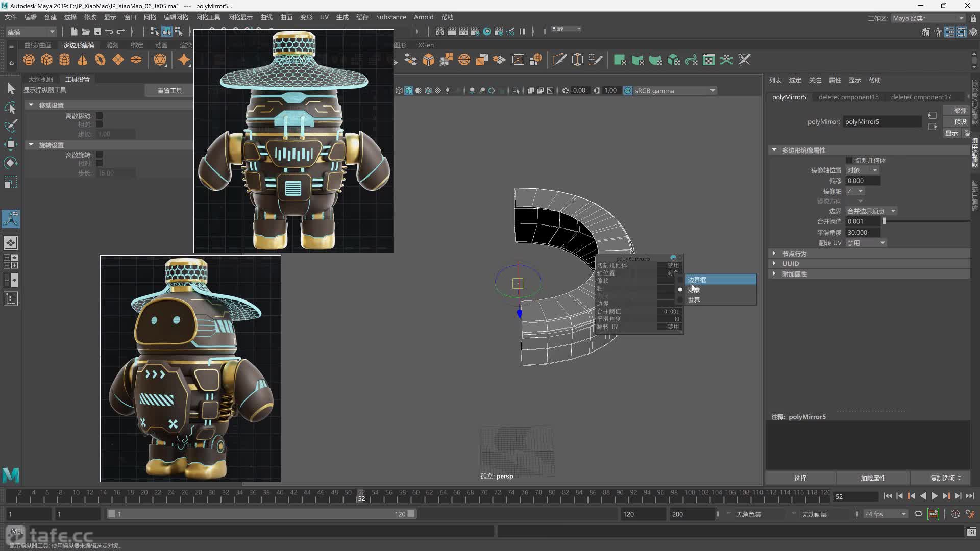980x551 pixels.
Task: Undo the last action
Action: pyautogui.click(x=109, y=32)
